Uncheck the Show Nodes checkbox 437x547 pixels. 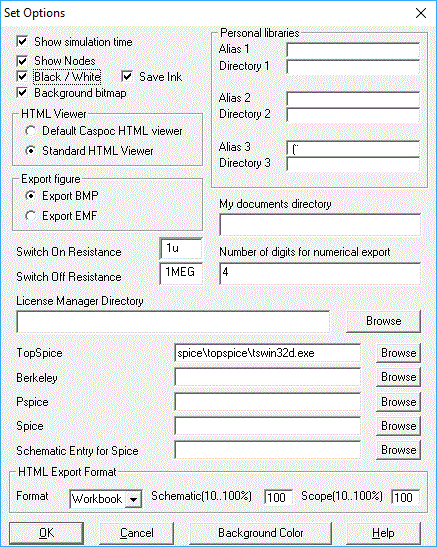pos(22,61)
